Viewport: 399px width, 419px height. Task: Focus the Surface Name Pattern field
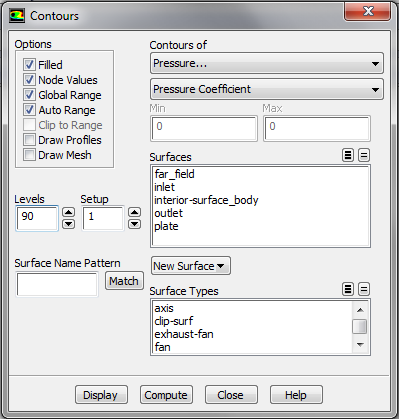57,284
